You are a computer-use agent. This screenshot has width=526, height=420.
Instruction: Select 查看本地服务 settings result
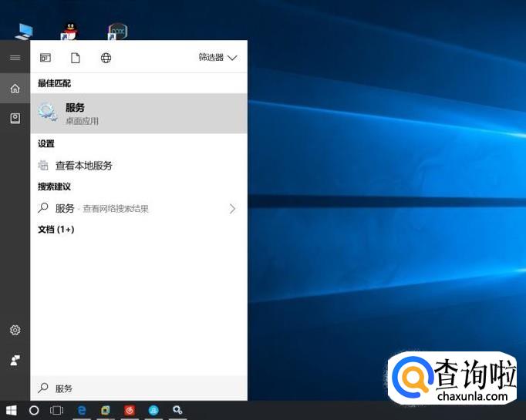[83, 166]
